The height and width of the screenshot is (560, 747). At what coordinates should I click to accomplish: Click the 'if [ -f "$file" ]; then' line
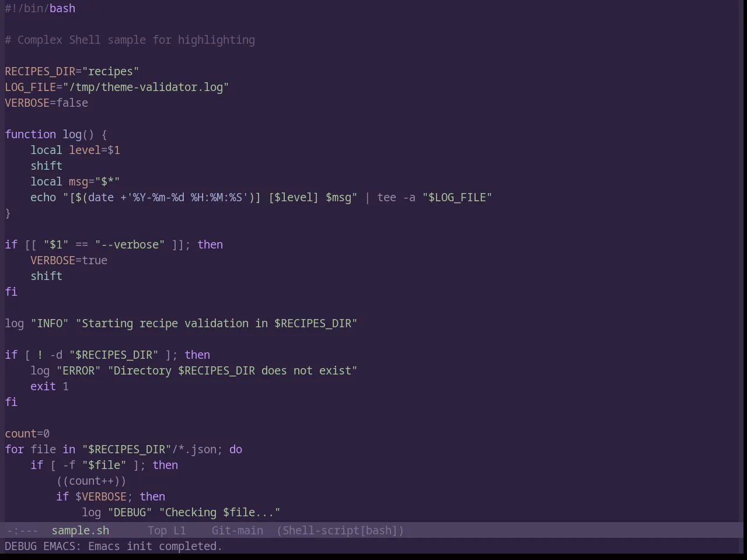click(x=104, y=465)
